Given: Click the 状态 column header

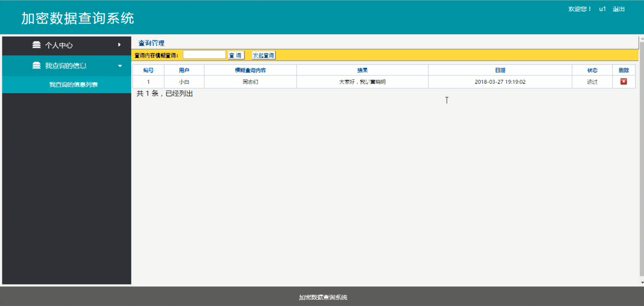Looking at the screenshot, I should tap(592, 70).
